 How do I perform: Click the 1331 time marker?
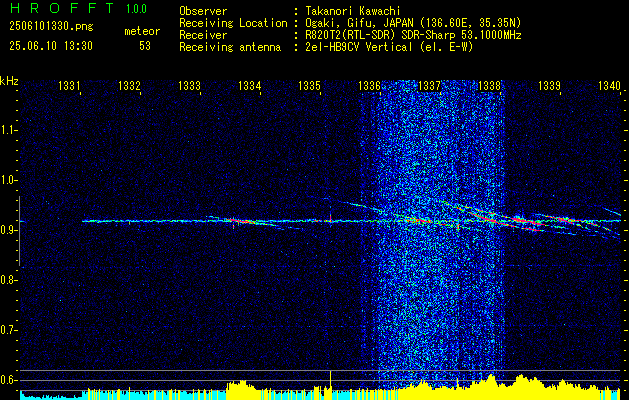click(x=69, y=86)
